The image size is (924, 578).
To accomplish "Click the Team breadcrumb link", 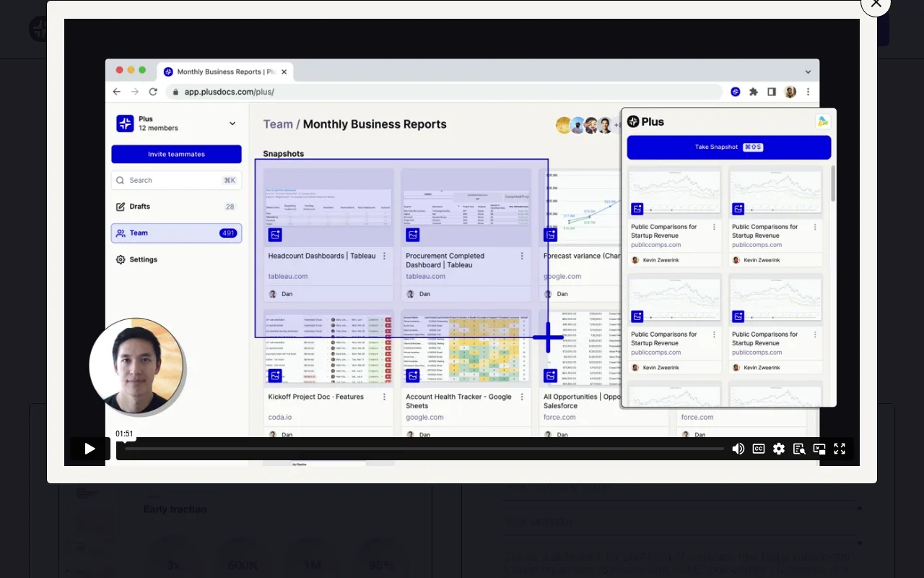I will click(278, 124).
